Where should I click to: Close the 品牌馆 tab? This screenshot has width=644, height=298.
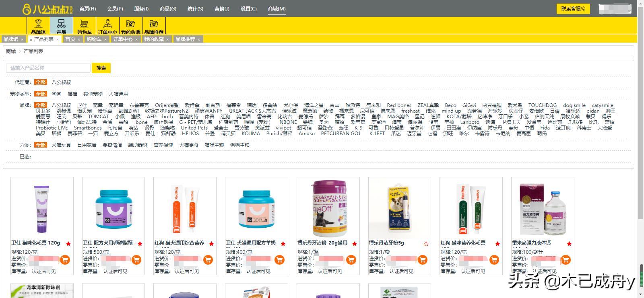coord(22,39)
